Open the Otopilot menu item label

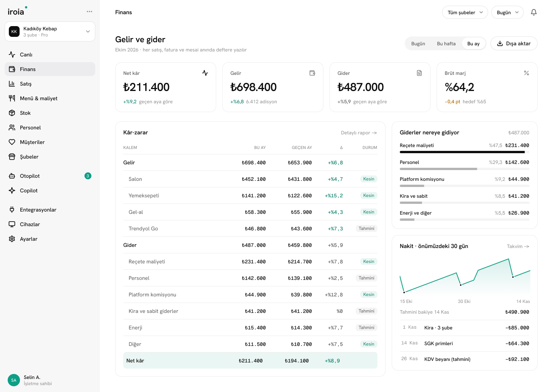tap(30, 176)
